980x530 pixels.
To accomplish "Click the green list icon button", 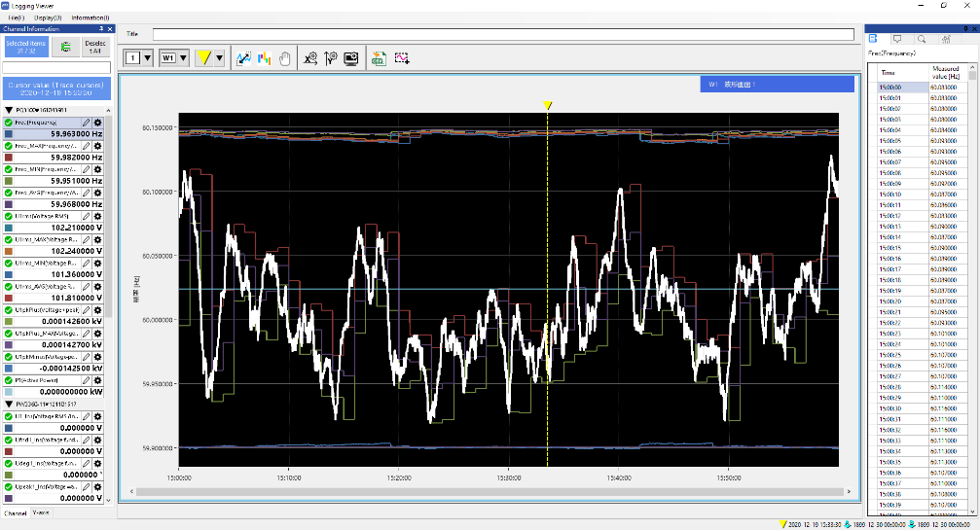I will [65, 47].
